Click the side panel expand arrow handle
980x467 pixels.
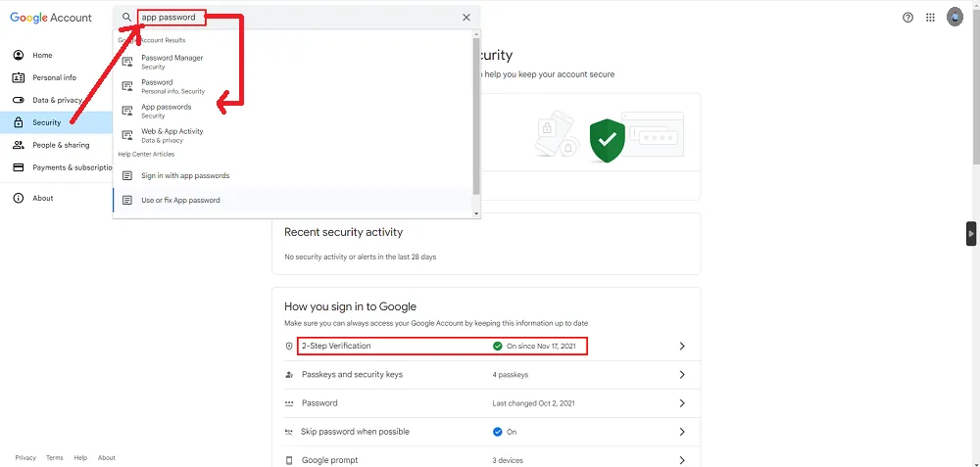pos(971,233)
